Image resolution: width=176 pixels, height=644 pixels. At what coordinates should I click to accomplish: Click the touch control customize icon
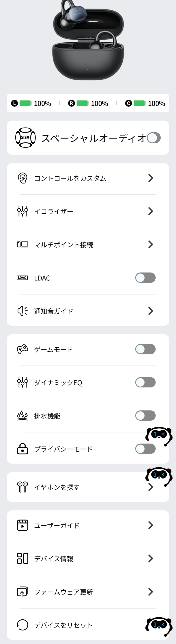[x=22, y=178]
